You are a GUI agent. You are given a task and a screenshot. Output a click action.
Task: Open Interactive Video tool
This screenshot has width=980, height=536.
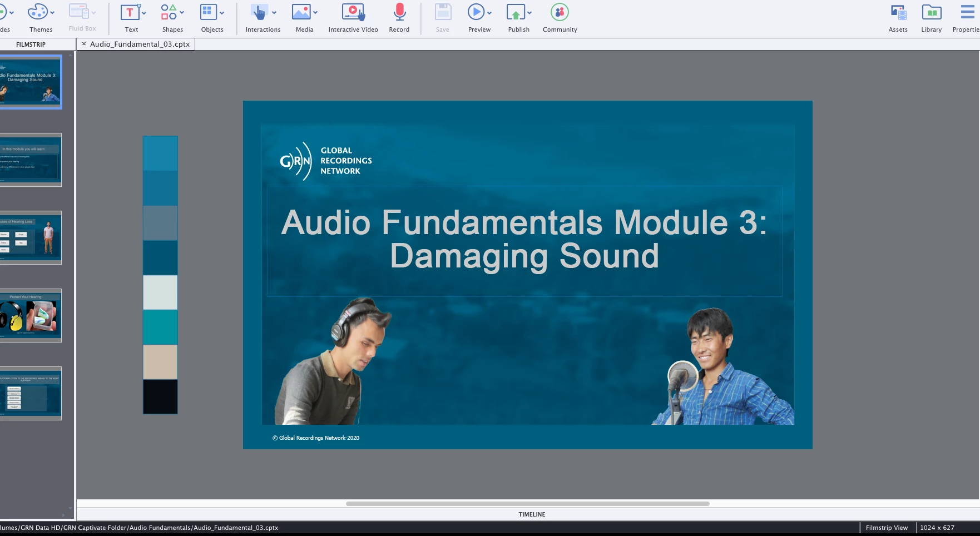[353, 12]
